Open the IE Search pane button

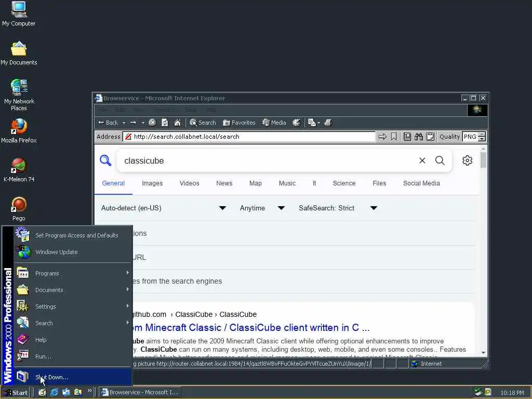(x=203, y=123)
